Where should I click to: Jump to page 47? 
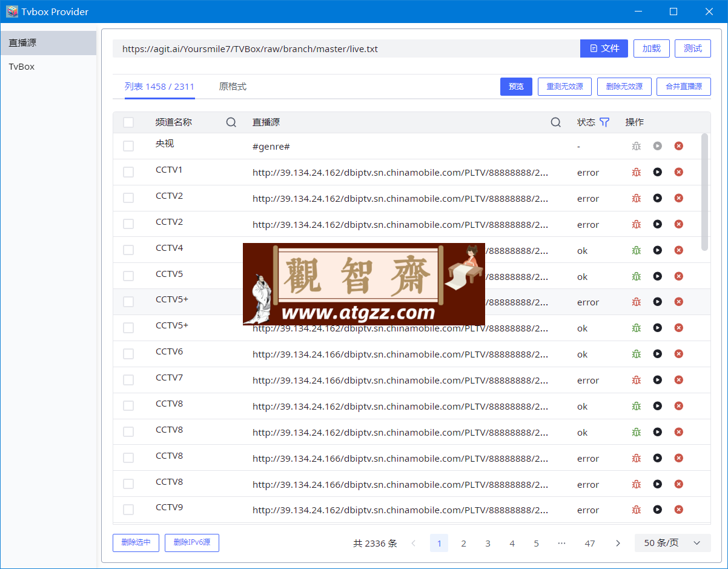(590, 544)
